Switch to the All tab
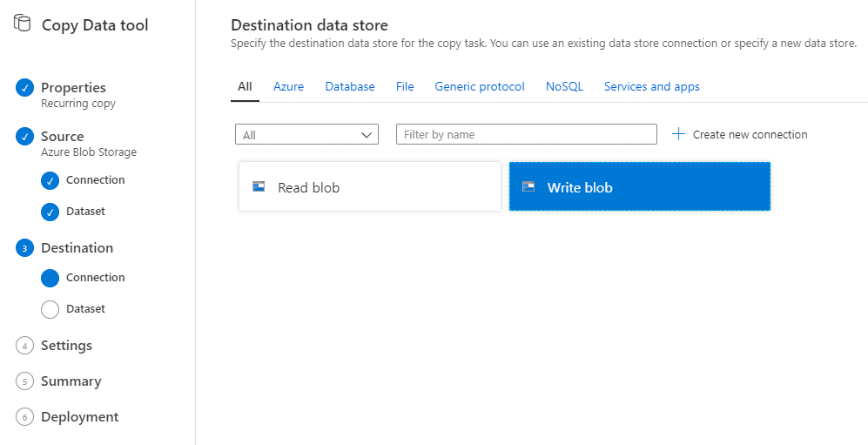Screen dimensions: 868x445 (245, 87)
